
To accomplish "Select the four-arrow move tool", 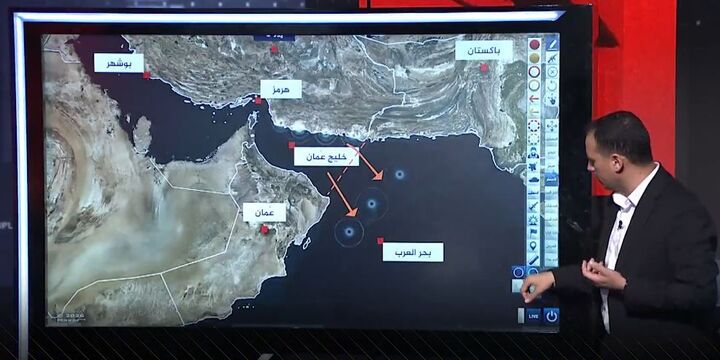I will 551,126.
